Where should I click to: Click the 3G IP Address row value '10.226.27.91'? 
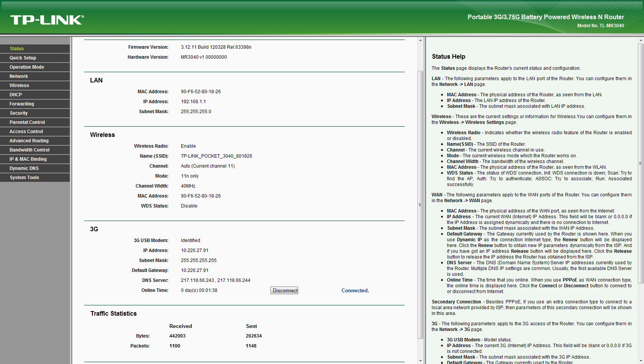click(195, 250)
